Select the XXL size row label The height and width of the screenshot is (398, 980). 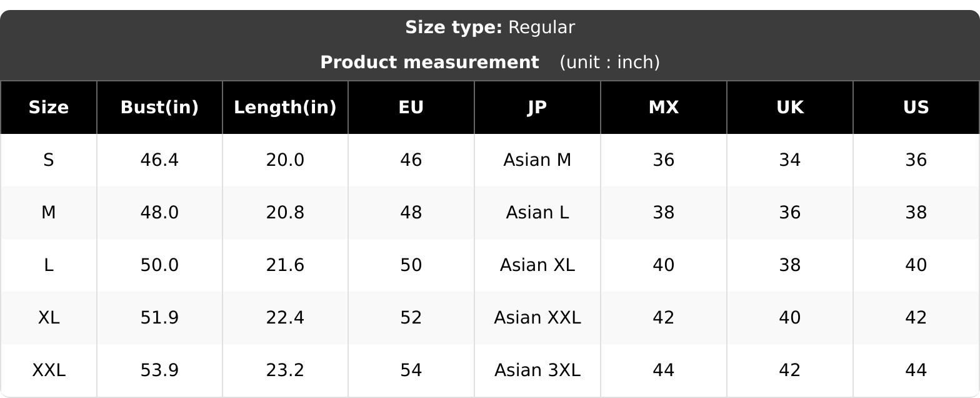click(49, 370)
